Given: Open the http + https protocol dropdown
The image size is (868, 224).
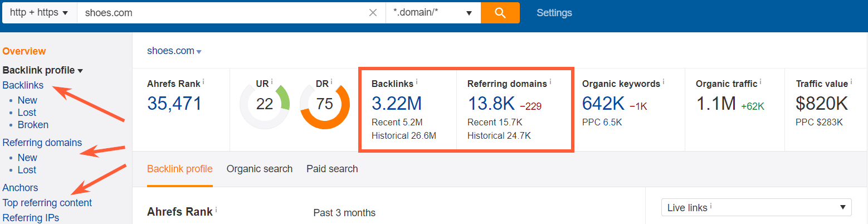Looking at the screenshot, I should 39,12.
